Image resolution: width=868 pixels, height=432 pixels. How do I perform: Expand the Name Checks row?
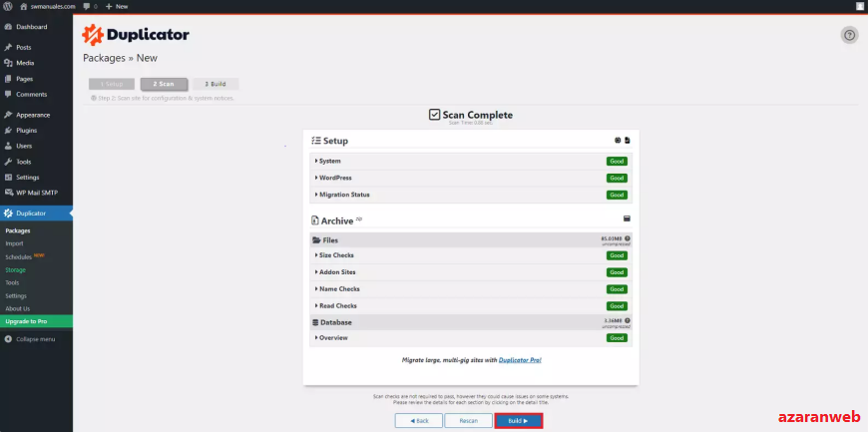(471, 289)
